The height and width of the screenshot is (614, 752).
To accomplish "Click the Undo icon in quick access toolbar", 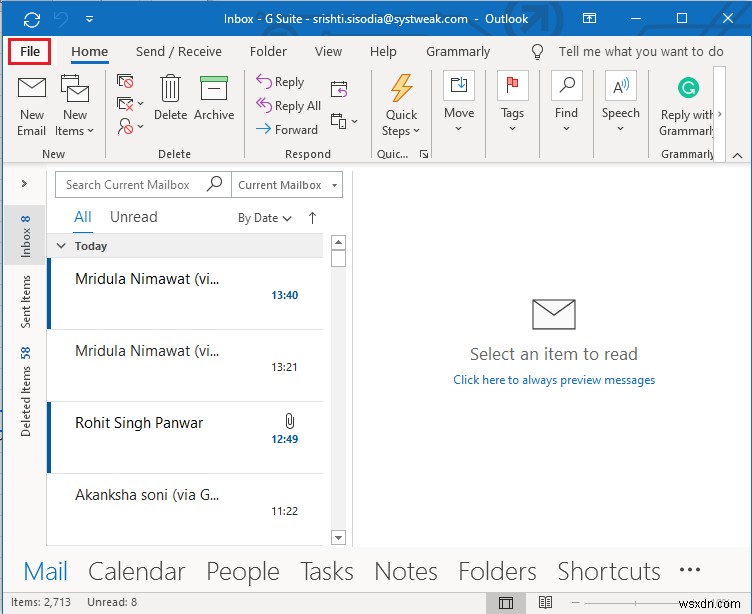I will point(61,19).
